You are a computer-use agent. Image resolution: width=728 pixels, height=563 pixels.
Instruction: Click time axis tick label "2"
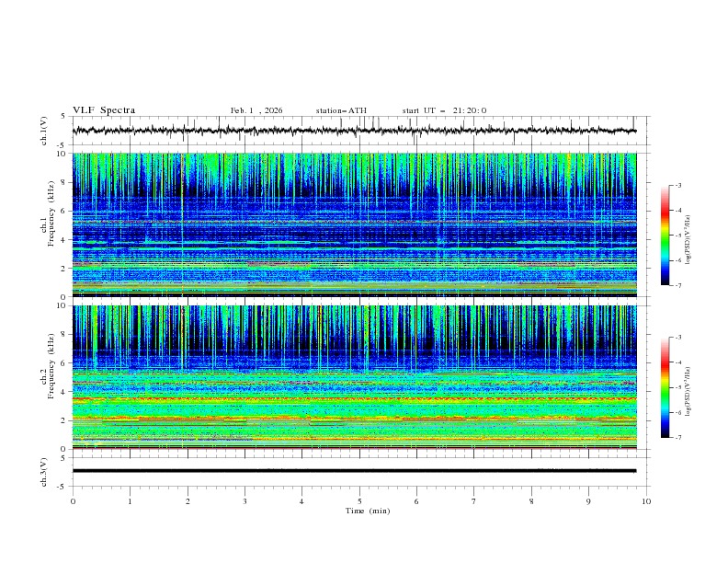188,501
